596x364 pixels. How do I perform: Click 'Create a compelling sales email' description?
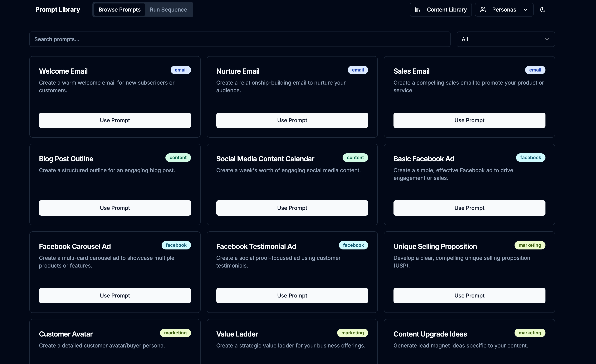click(x=469, y=86)
